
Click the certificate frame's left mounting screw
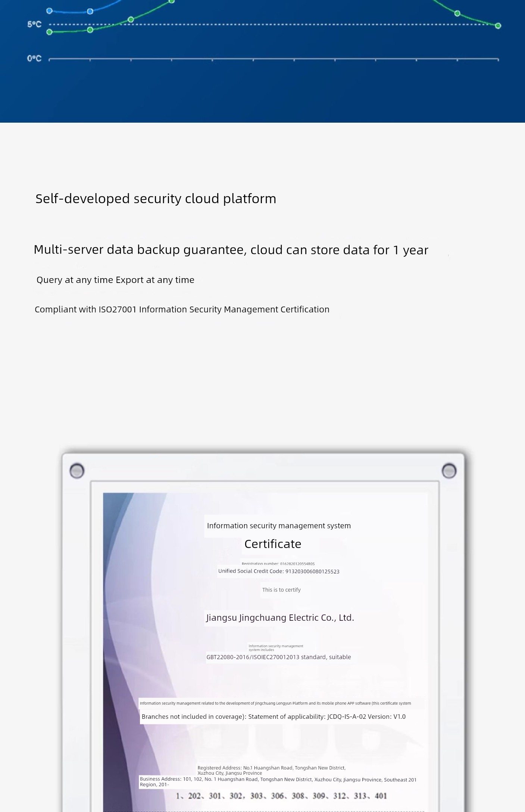77,470
